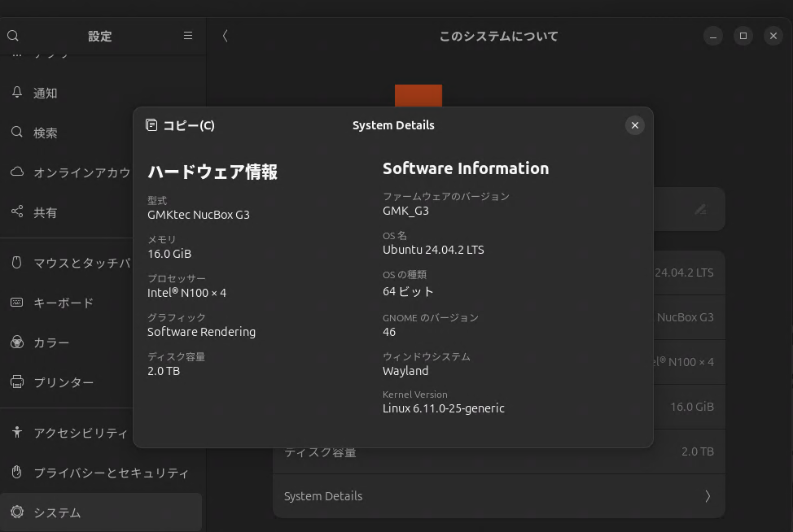Viewport: 793px width, 532px height.
Task: Click the GNOME version 46 value
Action: 389,332
